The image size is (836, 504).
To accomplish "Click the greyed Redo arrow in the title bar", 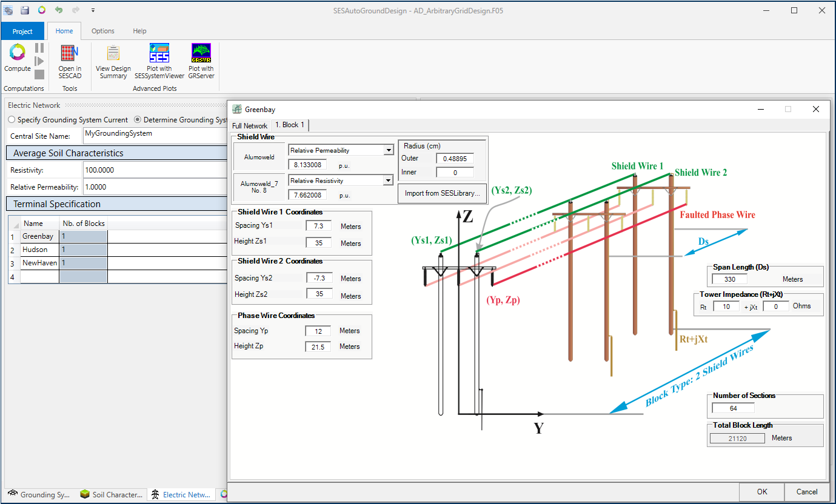I will point(76,10).
